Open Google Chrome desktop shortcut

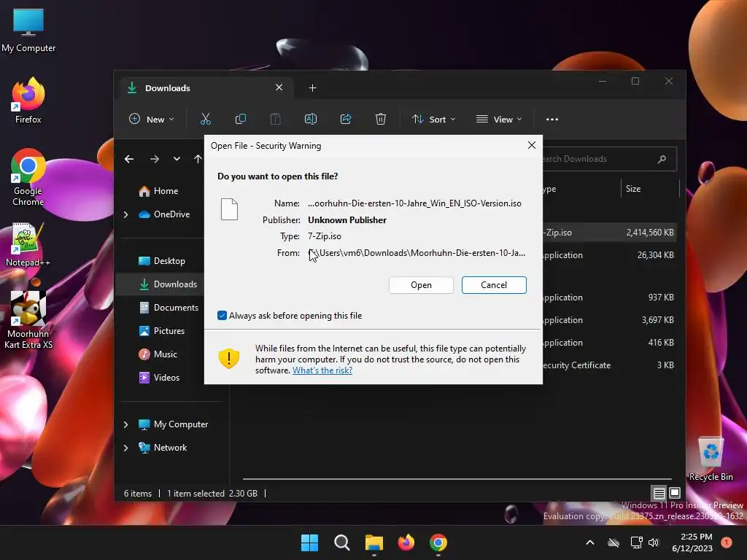pos(28,177)
